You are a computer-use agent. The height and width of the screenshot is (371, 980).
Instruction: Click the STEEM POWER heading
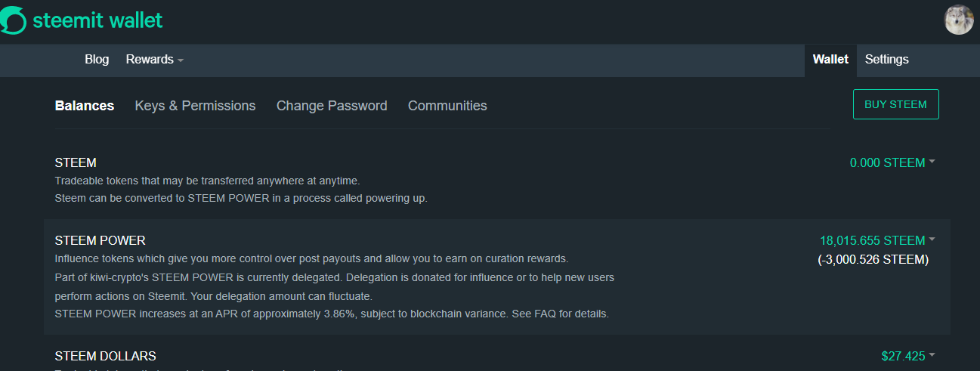[x=100, y=241]
